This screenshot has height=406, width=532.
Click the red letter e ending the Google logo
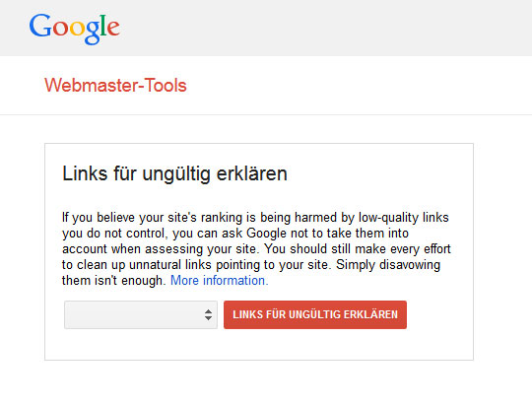click(113, 29)
